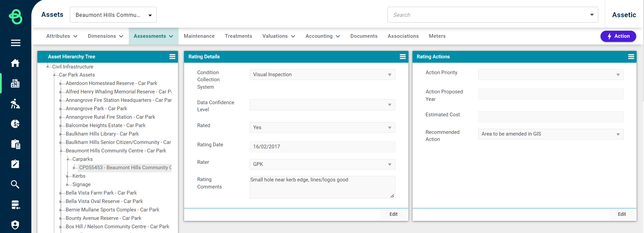644x233 pixels.
Task: Switch to the Meters tab
Action: tap(437, 36)
